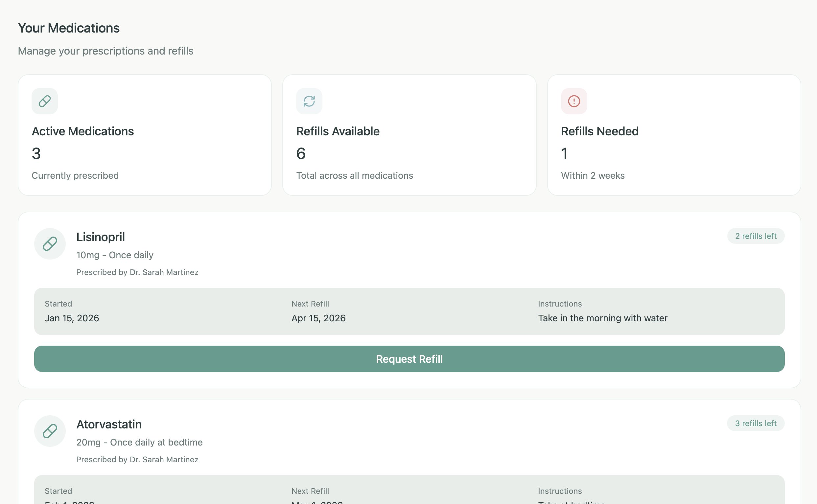
Task: Select the Refills Available count 6
Action: (301, 154)
